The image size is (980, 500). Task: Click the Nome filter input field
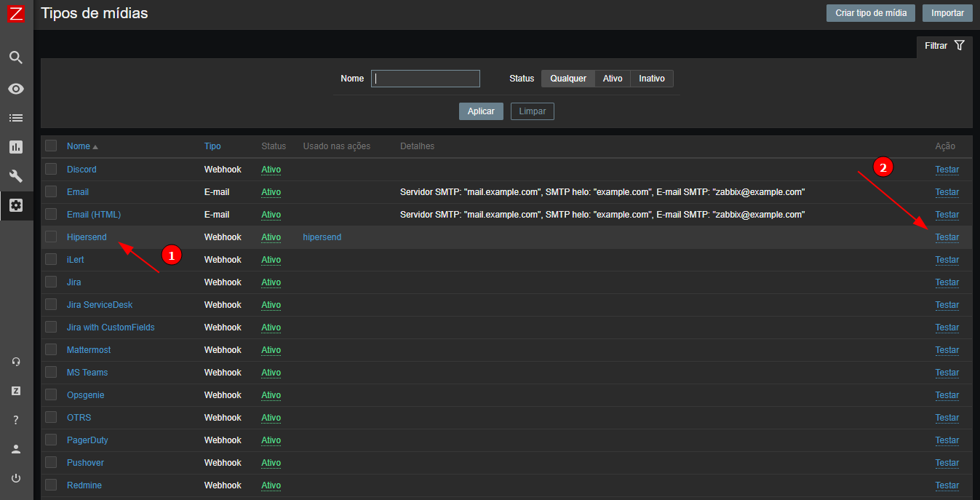[426, 79]
